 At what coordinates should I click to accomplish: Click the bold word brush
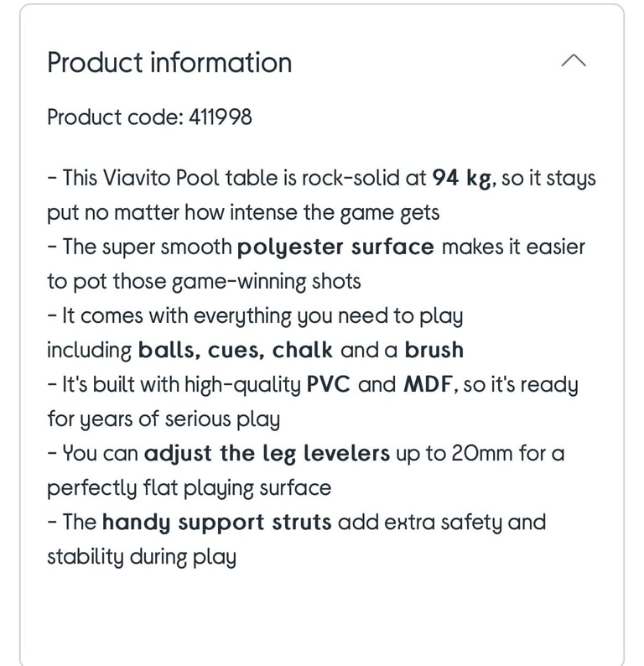(x=434, y=350)
